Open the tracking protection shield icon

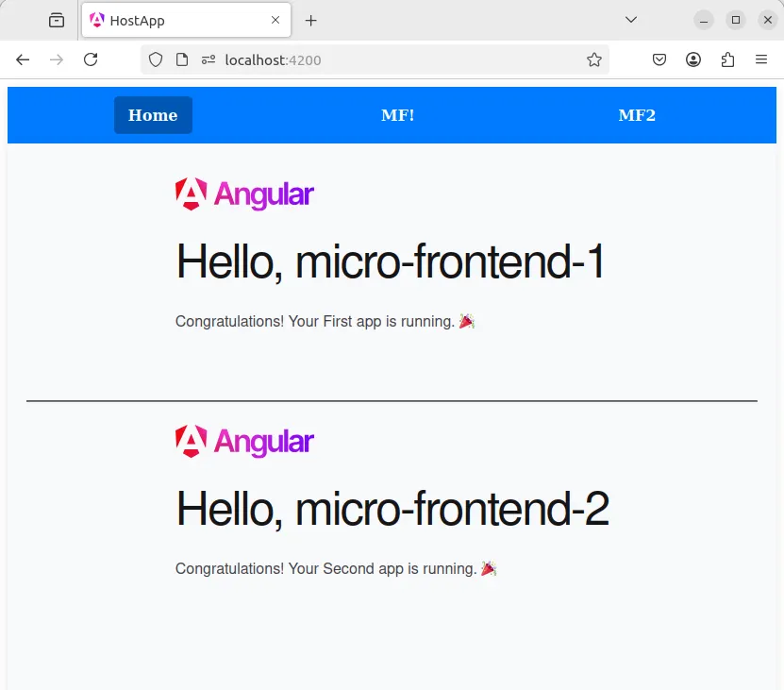point(155,59)
